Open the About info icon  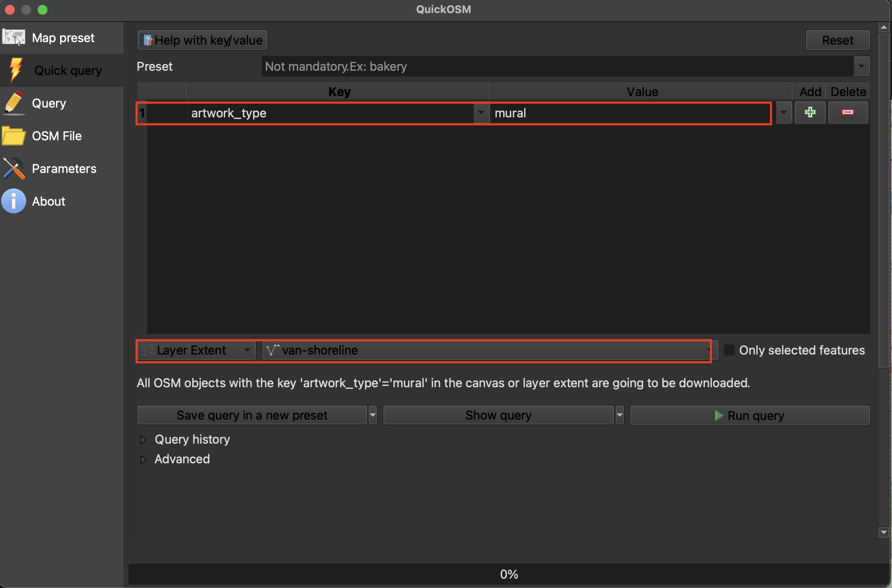(13, 201)
